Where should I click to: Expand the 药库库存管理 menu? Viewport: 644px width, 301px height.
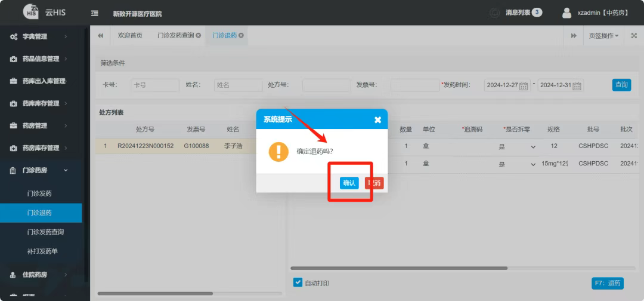tap(66, 103)
